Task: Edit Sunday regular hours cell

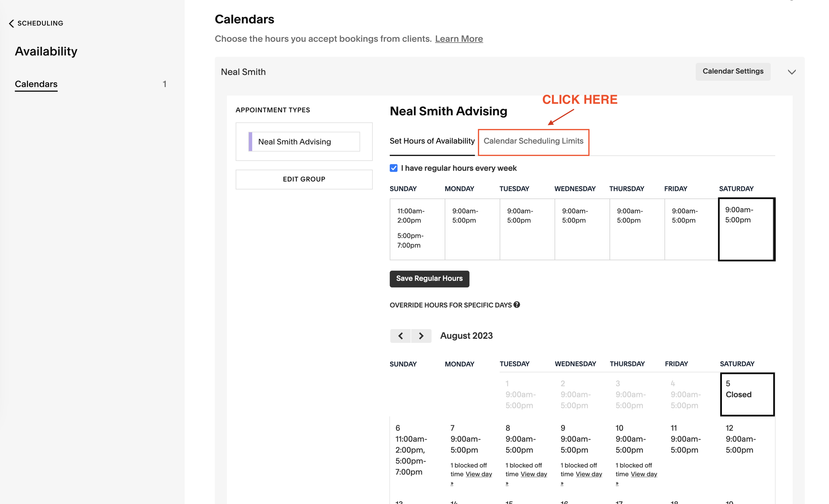Action: tap(417, 229)
